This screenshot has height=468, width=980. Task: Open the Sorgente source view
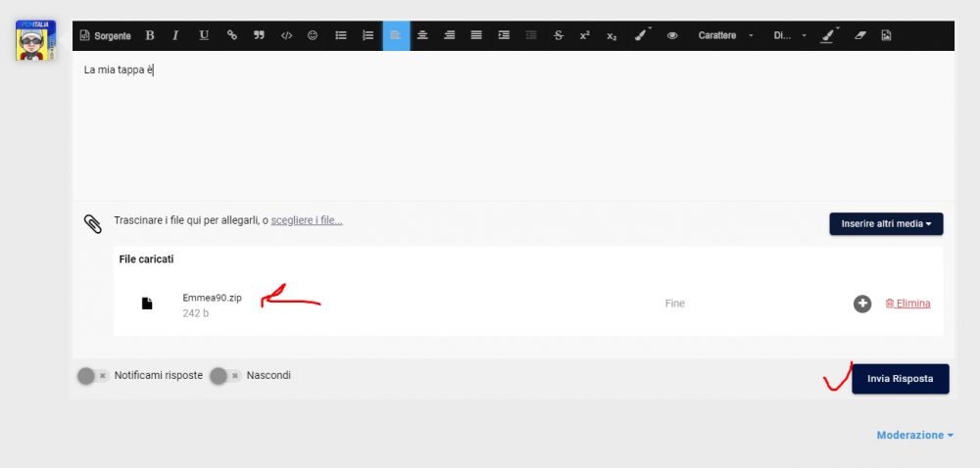106,36
